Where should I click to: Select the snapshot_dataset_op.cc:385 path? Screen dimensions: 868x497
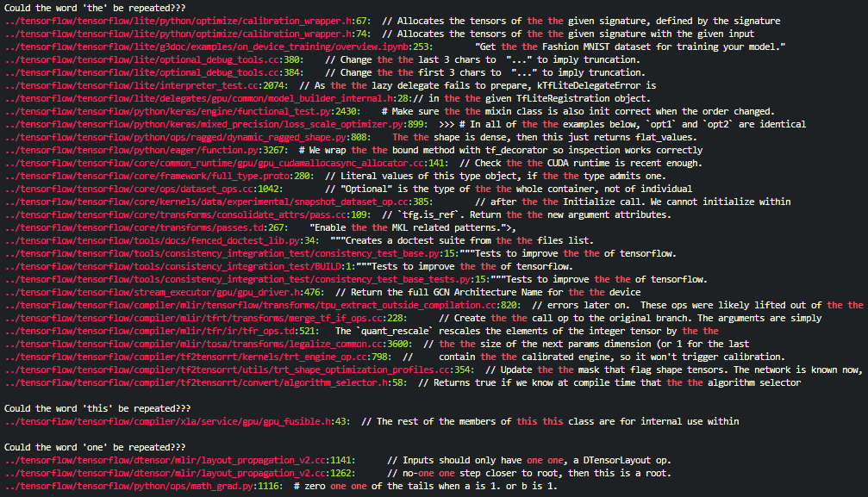216,202
